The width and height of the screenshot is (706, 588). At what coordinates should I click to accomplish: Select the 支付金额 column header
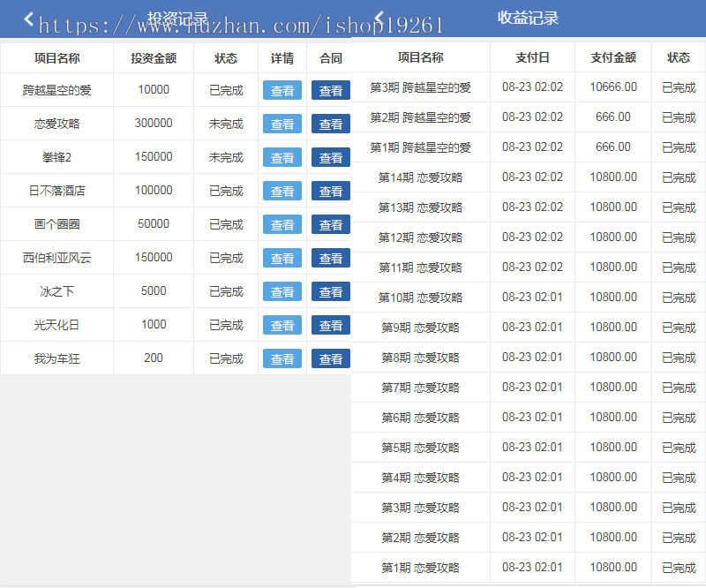[x=613, y=57]
